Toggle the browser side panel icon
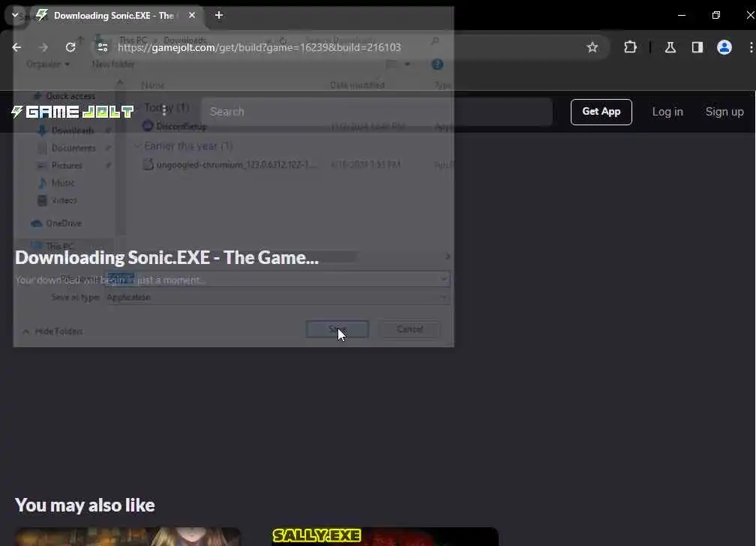This screenshot has height=546, width=756. pos(697,47)
